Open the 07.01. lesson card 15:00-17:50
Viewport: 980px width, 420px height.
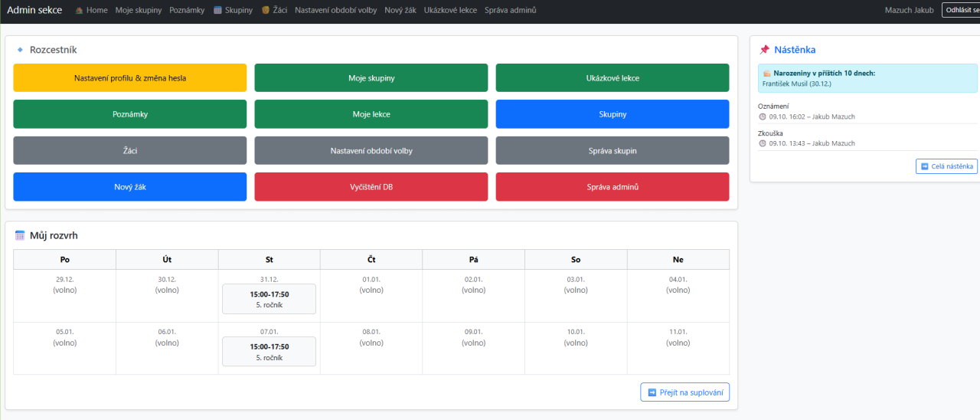269,352
